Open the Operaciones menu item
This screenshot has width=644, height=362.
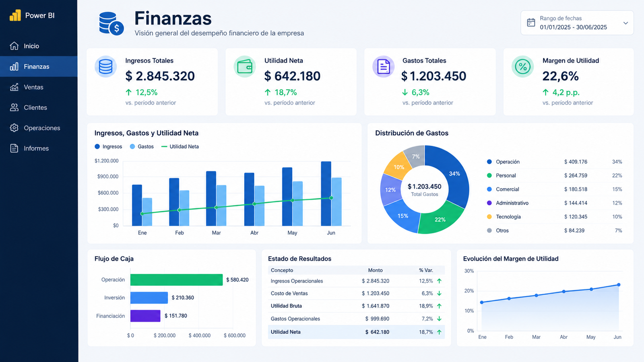pos(39,128)
